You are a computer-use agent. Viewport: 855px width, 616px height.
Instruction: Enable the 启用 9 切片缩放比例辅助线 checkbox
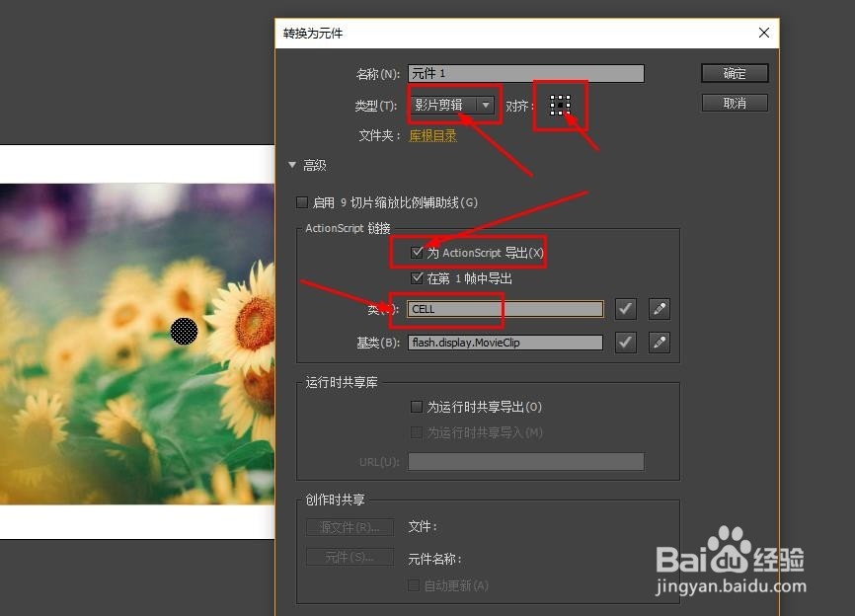tap(301, 202)
